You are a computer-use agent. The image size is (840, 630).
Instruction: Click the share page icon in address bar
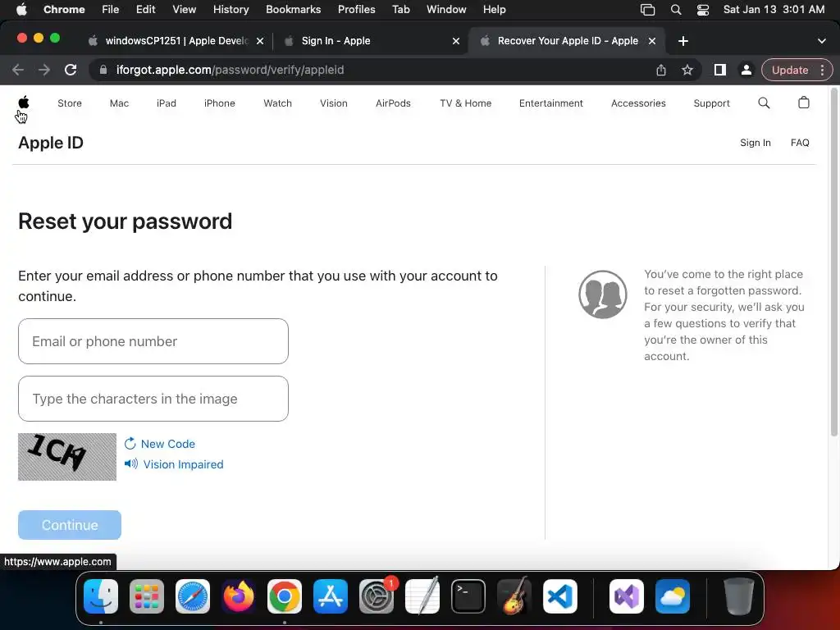(661, 70)
